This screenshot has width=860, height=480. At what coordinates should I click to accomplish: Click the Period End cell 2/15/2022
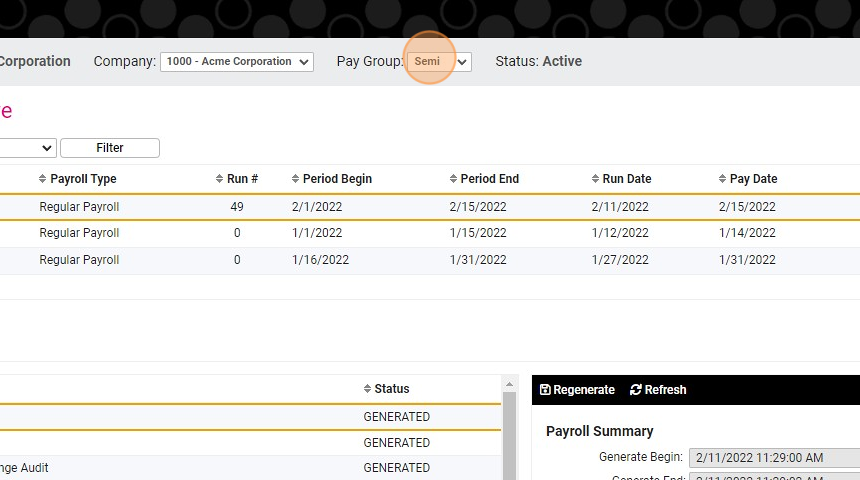coord(478,207)
